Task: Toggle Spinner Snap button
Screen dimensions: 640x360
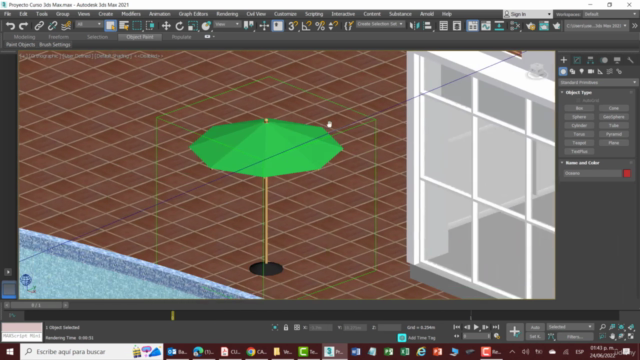Action: [x=333, y=26]
